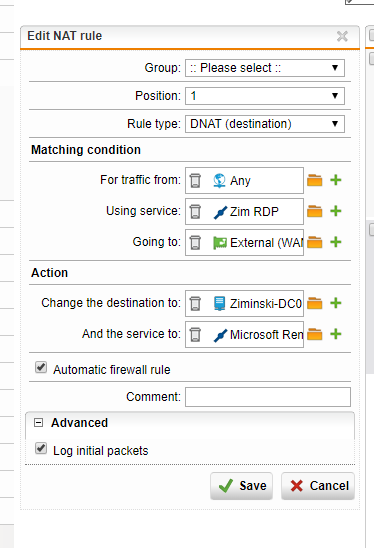
Task: Collapse the Advanced section
Action: (38, 423)
